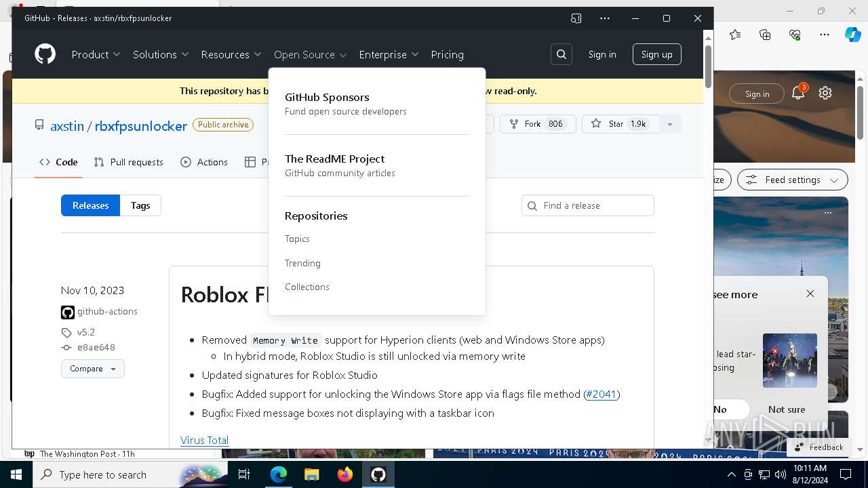The image size is (868, 488).
Task: Click the github-actions author link
Action: tap(107, 311)
